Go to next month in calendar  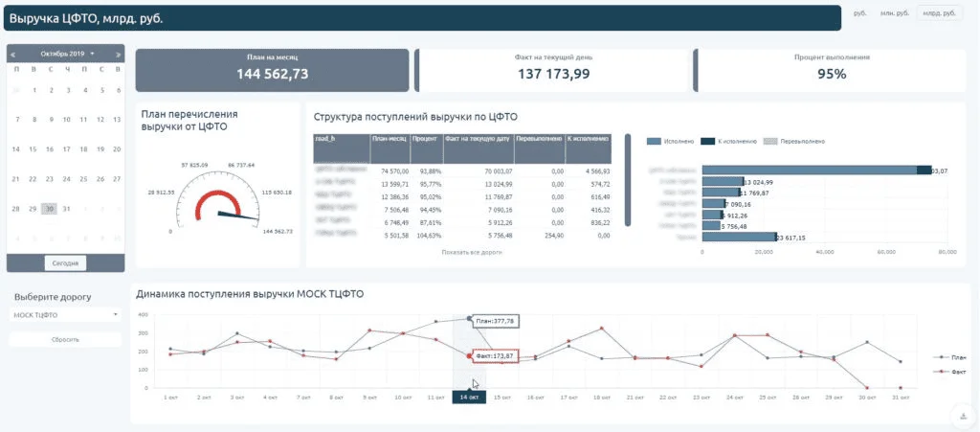point(118,55)
